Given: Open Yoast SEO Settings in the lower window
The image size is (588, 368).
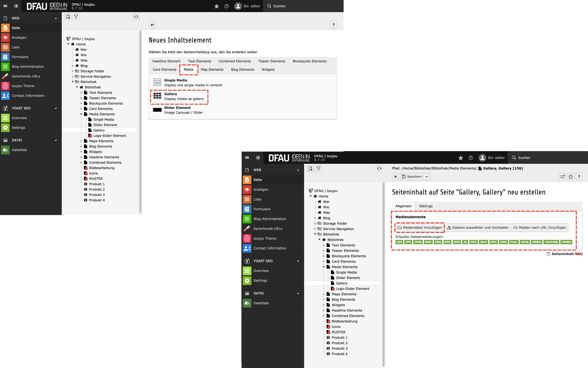Looking at the screenshot, I should coord(273,280).
